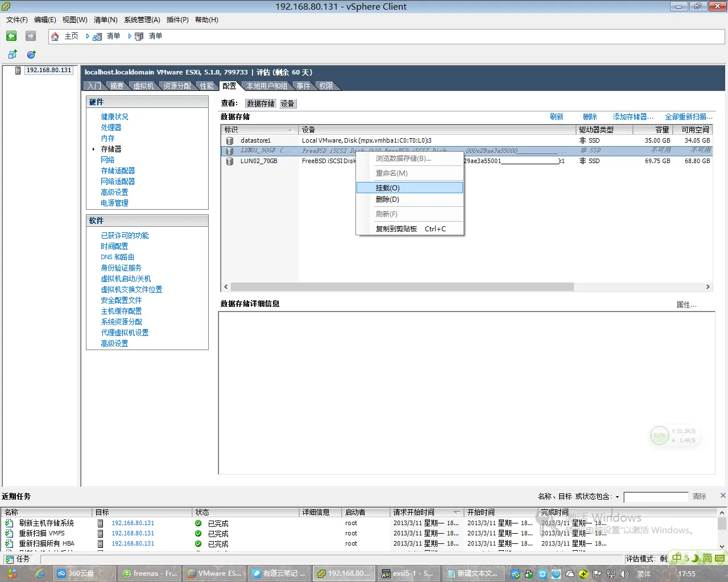728x582 pixels.
Task: Click the home icon in breadcrumb
Action: pos(55,36)
